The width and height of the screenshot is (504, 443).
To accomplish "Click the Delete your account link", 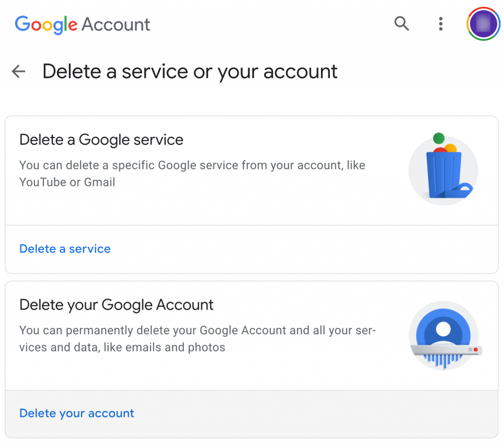I will tap(76, 413).
